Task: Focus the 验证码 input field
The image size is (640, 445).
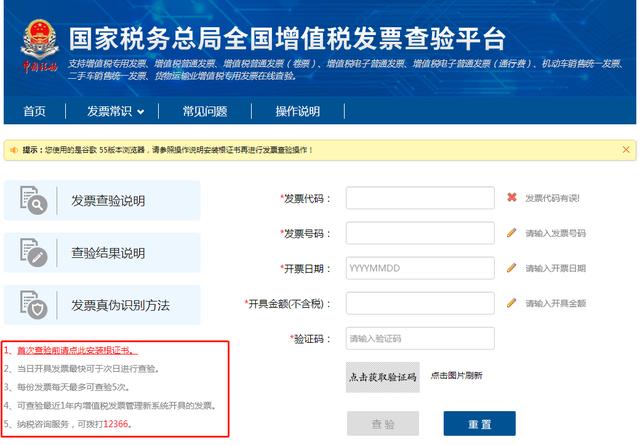Action: click(420, 338)
